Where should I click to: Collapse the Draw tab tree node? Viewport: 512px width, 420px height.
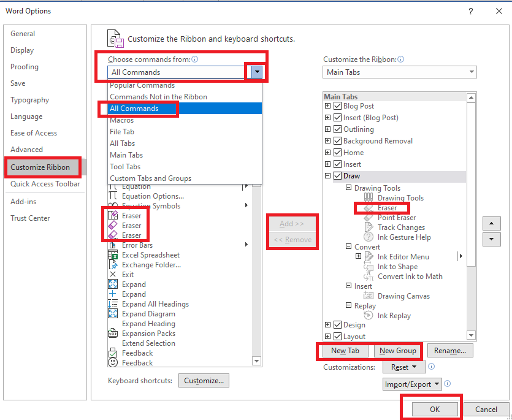click(x=328, y=176)
